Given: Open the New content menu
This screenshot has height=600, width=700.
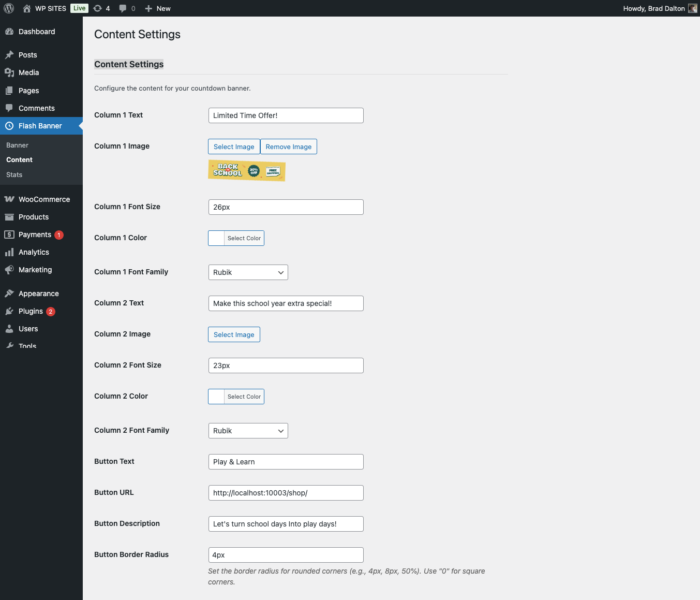Looking at the screenshot, I should coord(158,8).
